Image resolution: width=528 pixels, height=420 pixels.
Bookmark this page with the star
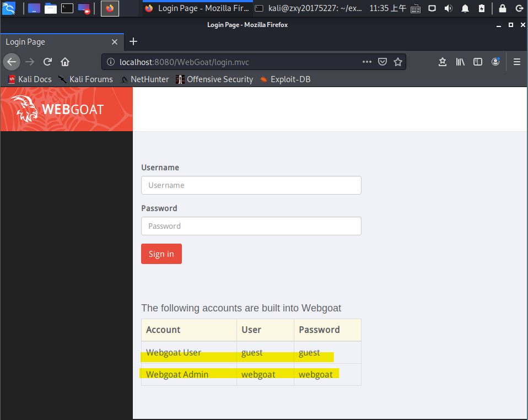pos(398,62)
